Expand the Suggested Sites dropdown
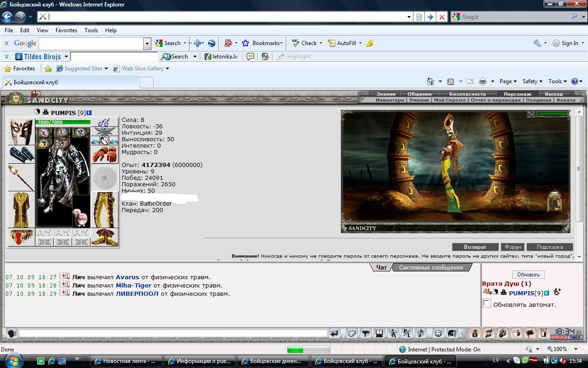 point(106,69)
